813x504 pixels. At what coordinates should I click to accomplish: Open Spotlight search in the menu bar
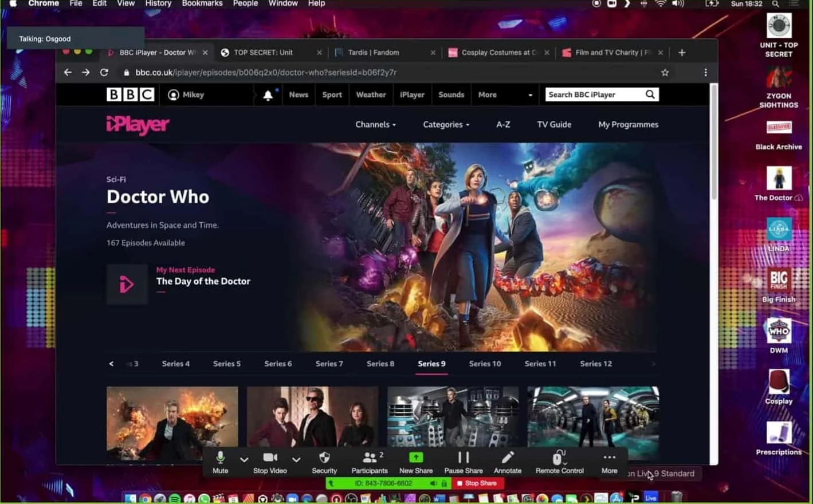[775, 4]
